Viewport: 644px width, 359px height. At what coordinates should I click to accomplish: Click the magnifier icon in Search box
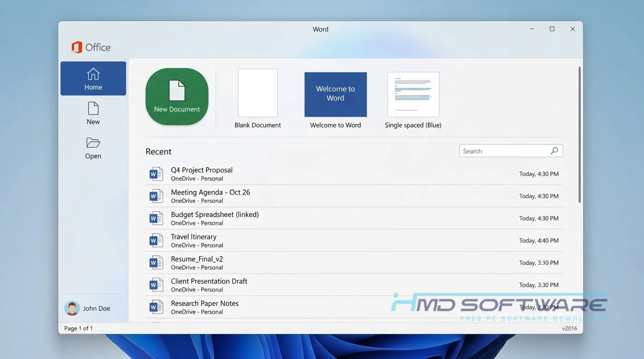554,151
